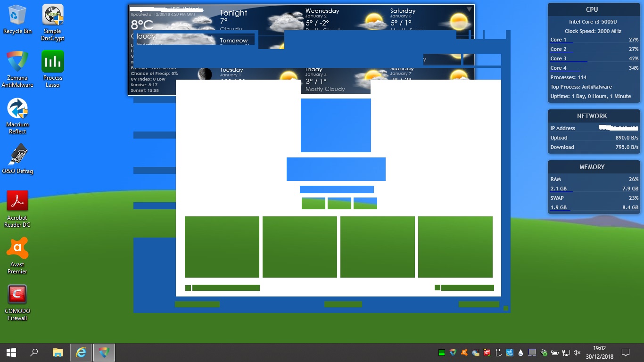This screenshot has height=362, width=644.
Task: Expand the weather gadget dropdown arrow
Action: (x=469, y=9)
